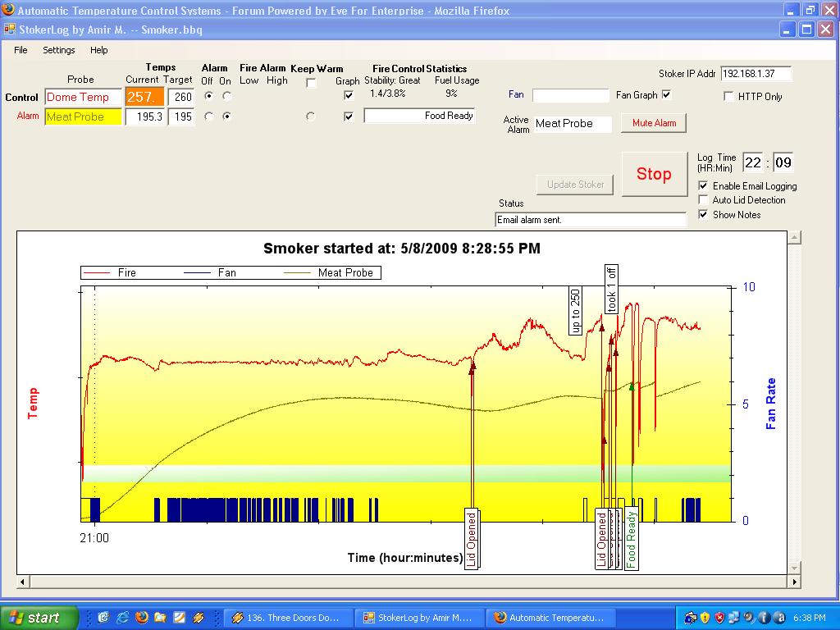Open the Windows Start menu
840x630 pixels.
[x=39, y=617]
